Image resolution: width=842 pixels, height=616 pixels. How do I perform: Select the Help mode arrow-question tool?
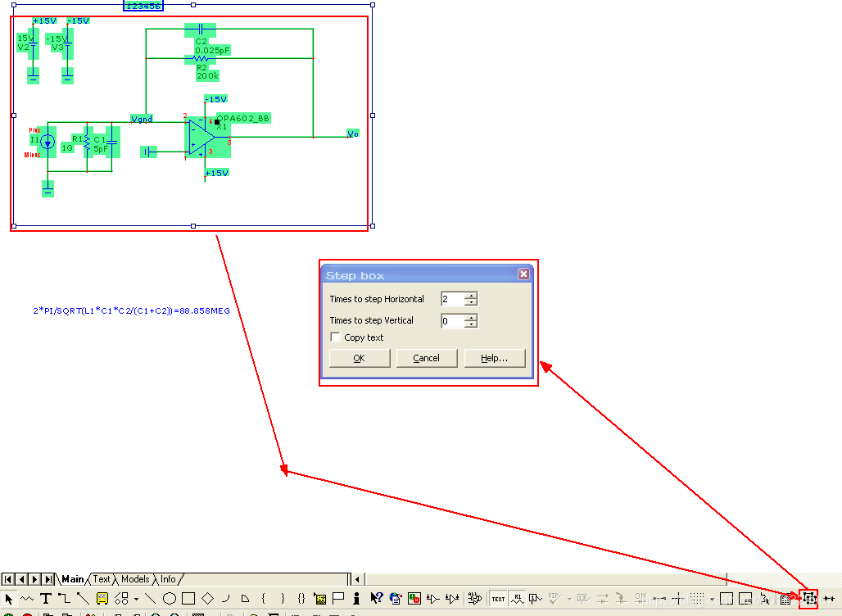(x=377, y=598)
